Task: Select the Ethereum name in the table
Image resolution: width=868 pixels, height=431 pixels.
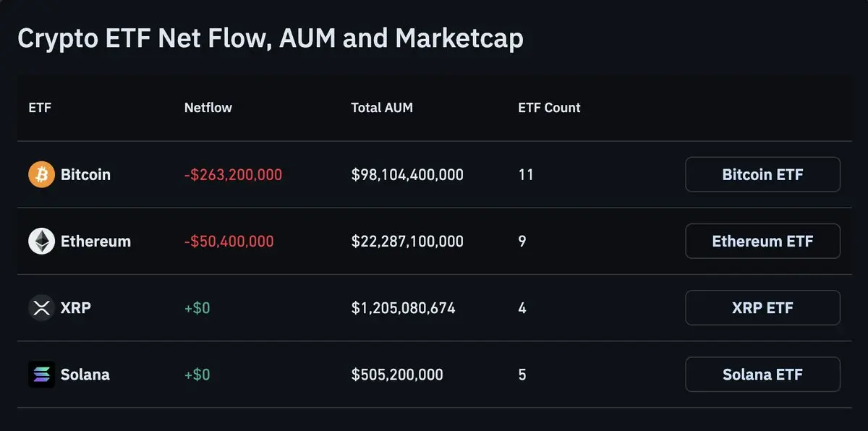Action: pyautogui.click(x=95, y=242)
